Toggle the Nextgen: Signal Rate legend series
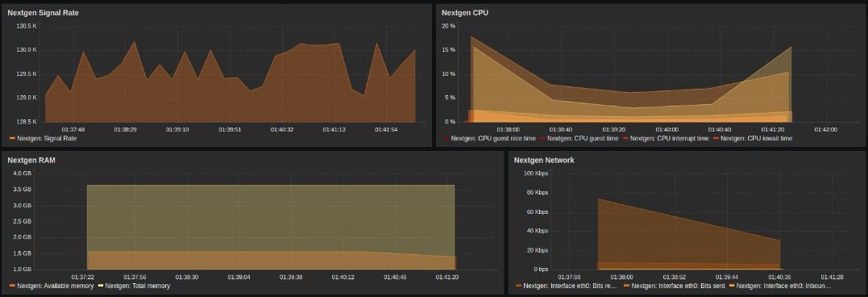The image size is (868, 297). click(44, 139)
